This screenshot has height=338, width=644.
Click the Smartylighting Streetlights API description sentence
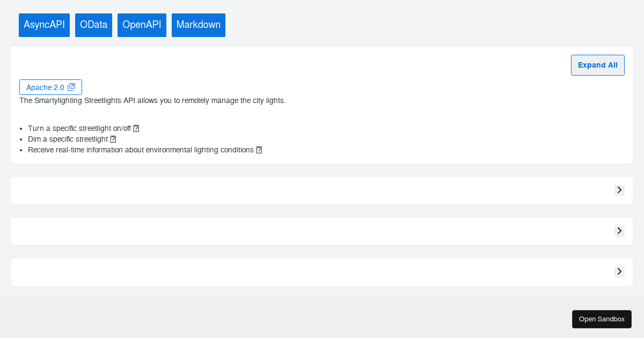tap(152, 100)
